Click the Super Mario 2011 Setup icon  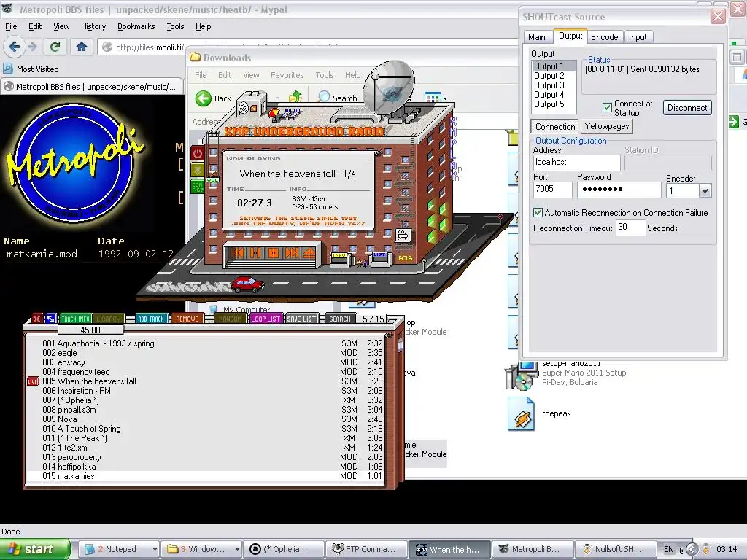coord(521,377)
